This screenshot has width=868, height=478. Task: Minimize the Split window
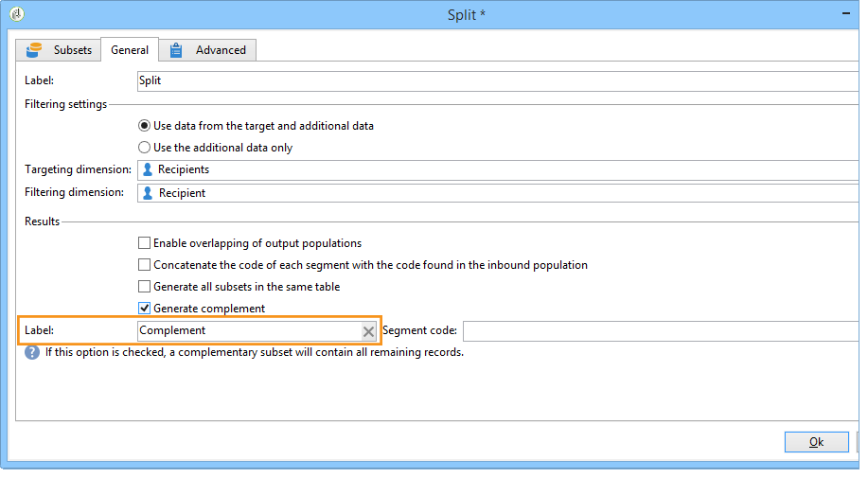846,13
